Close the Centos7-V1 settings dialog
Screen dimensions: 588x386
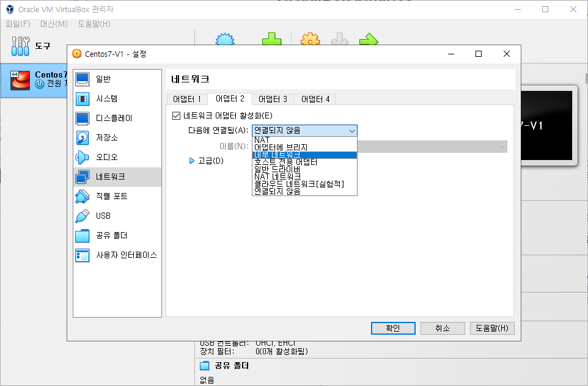[507, 54]
